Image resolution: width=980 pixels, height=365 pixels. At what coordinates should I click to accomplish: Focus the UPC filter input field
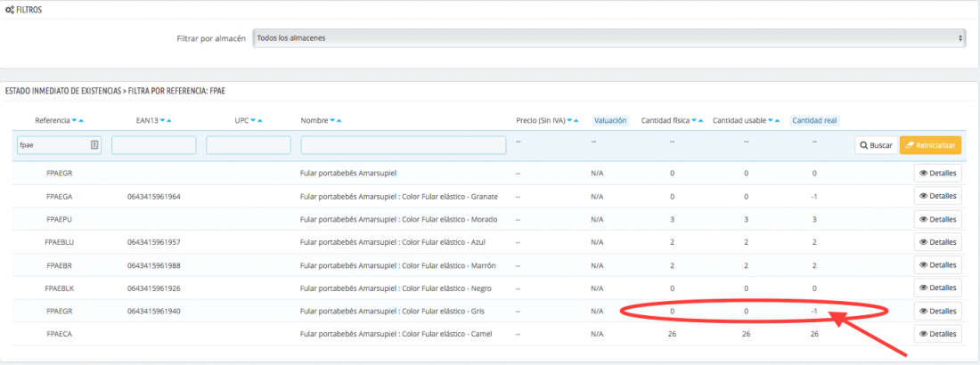click(249, 145)
